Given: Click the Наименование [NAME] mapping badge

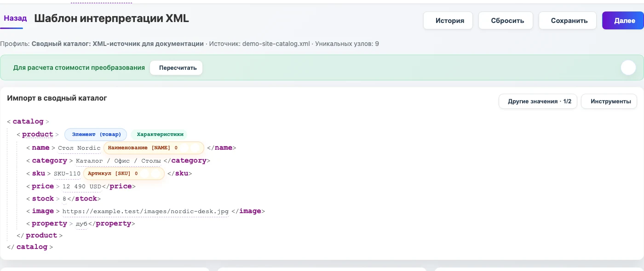Looking at the screenshot, I should point(154,148).
